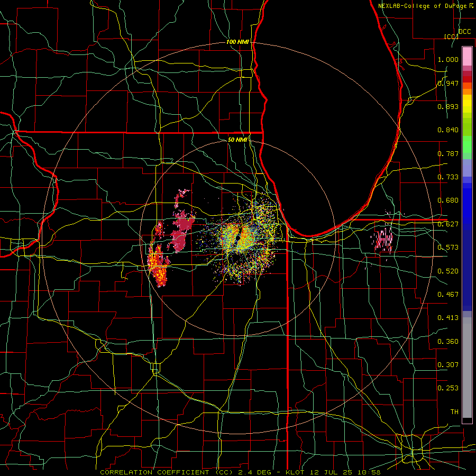Click the DCC product label above color bar
This screenshot has height=476, width=476.
click(x=465, y=32)
